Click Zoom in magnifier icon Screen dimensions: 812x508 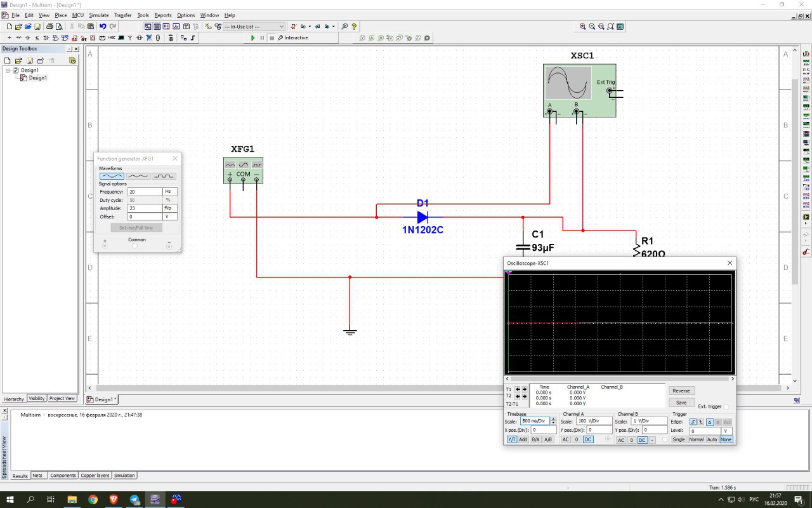(x=582, y=27)
